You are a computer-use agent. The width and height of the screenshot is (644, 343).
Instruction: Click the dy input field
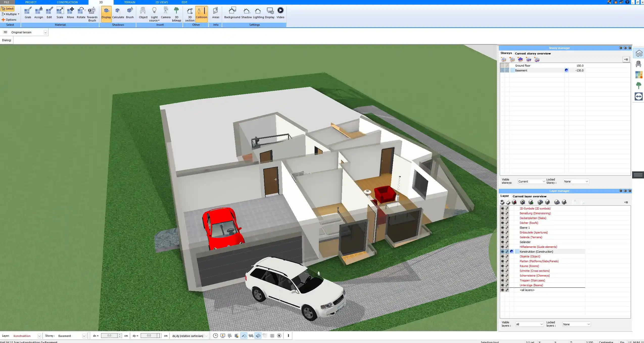149,336
